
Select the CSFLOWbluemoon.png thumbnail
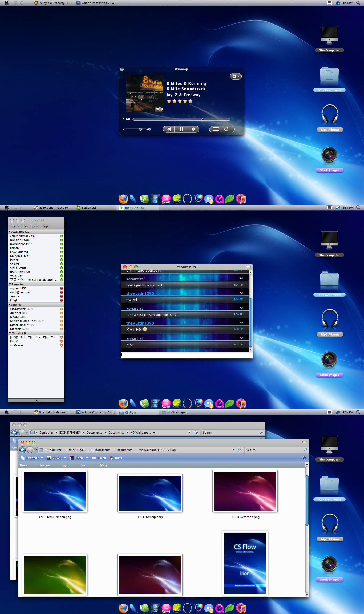55,491
